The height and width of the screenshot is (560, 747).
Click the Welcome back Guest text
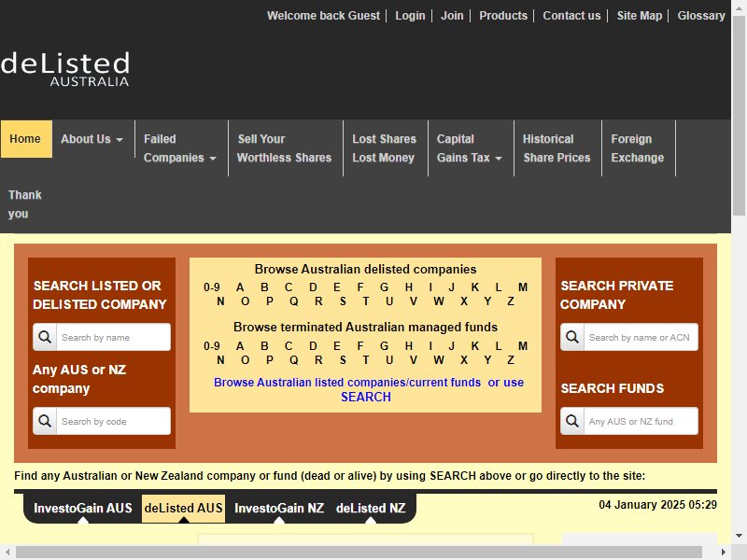pos(323,16)
